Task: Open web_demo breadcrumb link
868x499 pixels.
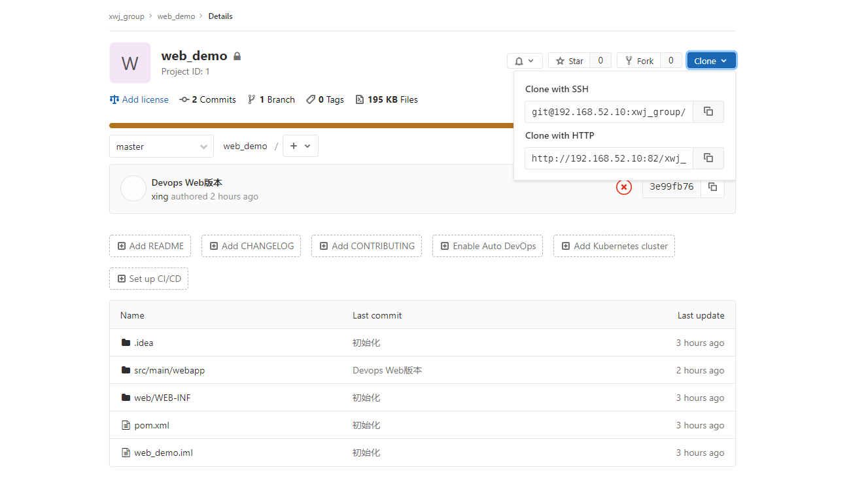Action: tap(176, 16)
